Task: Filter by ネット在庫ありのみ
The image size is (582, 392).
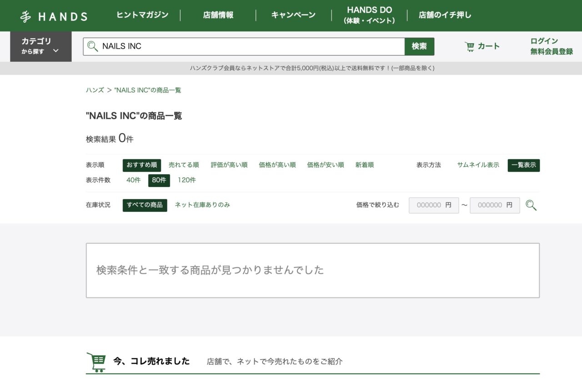Action: click(x=202, y=205)
